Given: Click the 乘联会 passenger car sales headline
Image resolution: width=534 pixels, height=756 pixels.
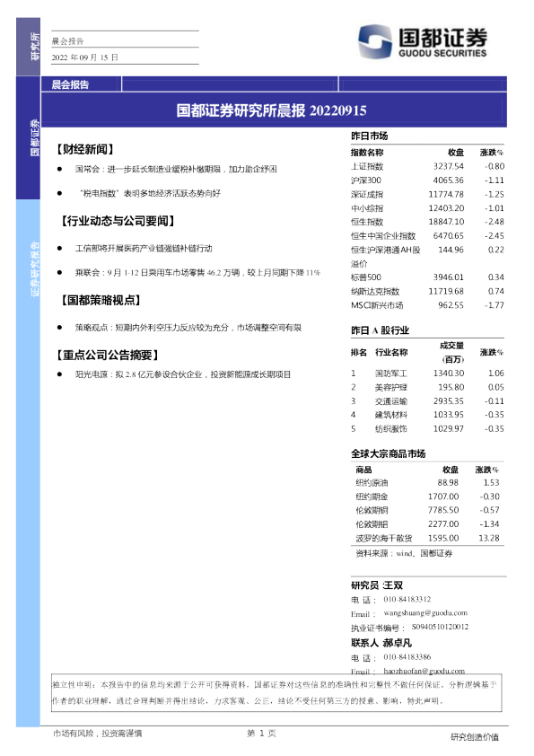Looking at the screenshot, I should coord(197,272).
